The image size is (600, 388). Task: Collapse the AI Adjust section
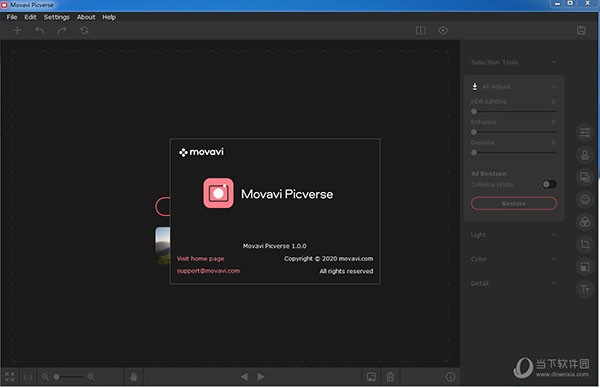(x=514, y=86)
